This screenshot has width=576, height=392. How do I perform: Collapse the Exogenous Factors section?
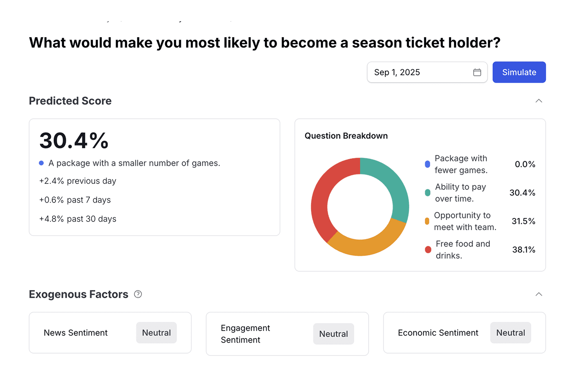(539, 294)
